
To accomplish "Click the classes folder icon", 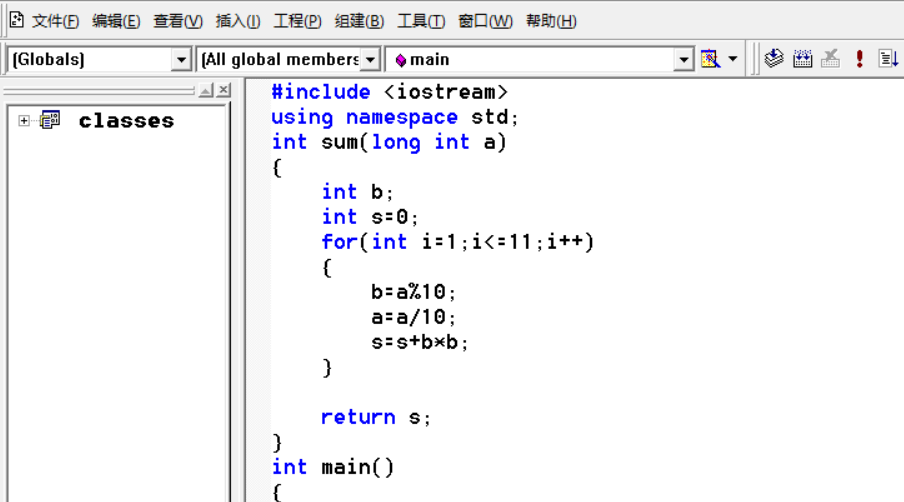I will click(50, 120).
